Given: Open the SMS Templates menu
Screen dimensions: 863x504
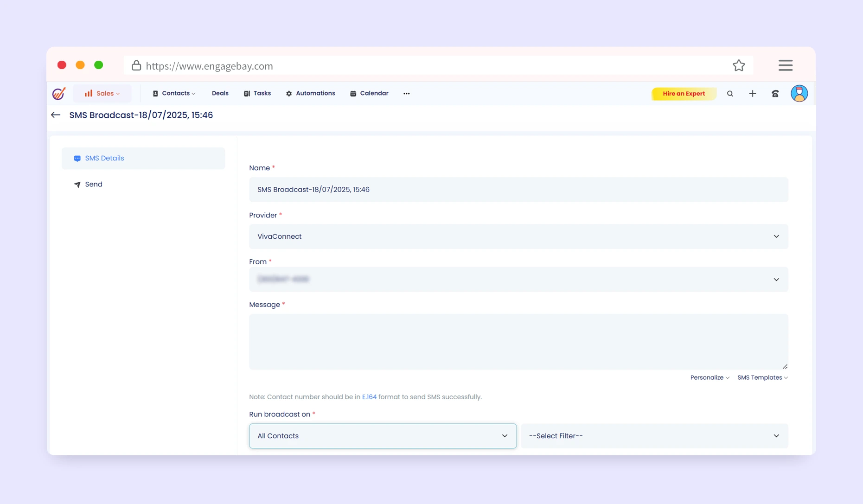Looking at the screenshot, I should coord(762,378).
